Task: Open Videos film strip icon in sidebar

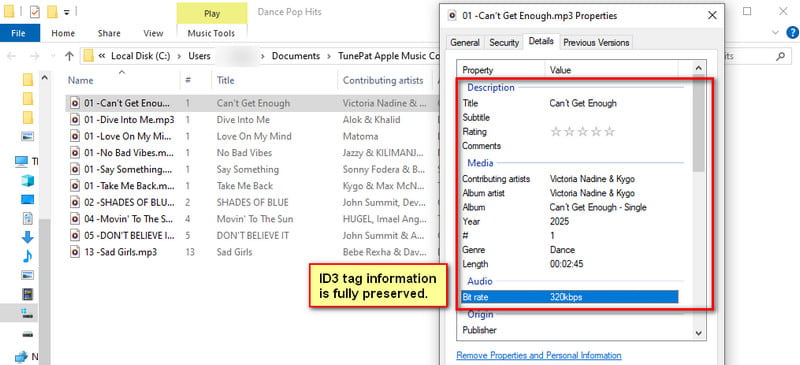Action: pyautogui.click(x=28, y=294)
